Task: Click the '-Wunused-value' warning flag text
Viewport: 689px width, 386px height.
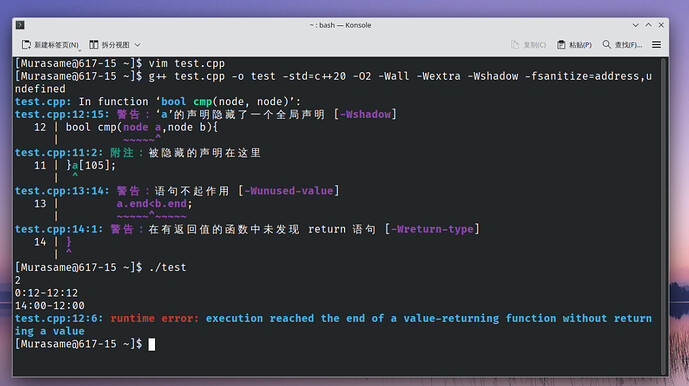Action: [289, 191]
